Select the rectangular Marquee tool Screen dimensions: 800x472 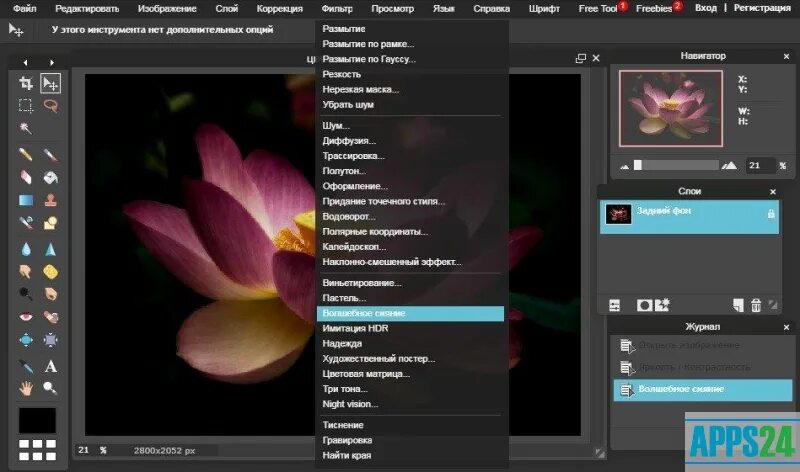coord(26,105)
